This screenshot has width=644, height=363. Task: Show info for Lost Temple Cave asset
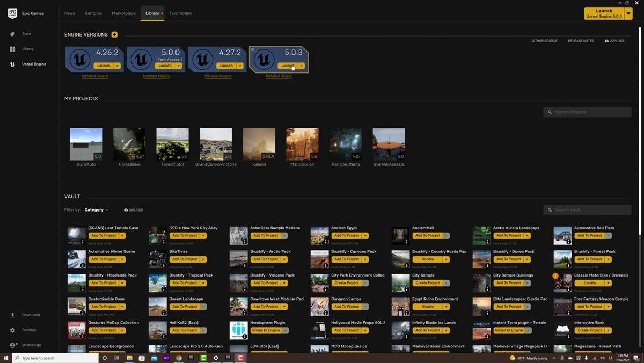[x=83, y=242]
